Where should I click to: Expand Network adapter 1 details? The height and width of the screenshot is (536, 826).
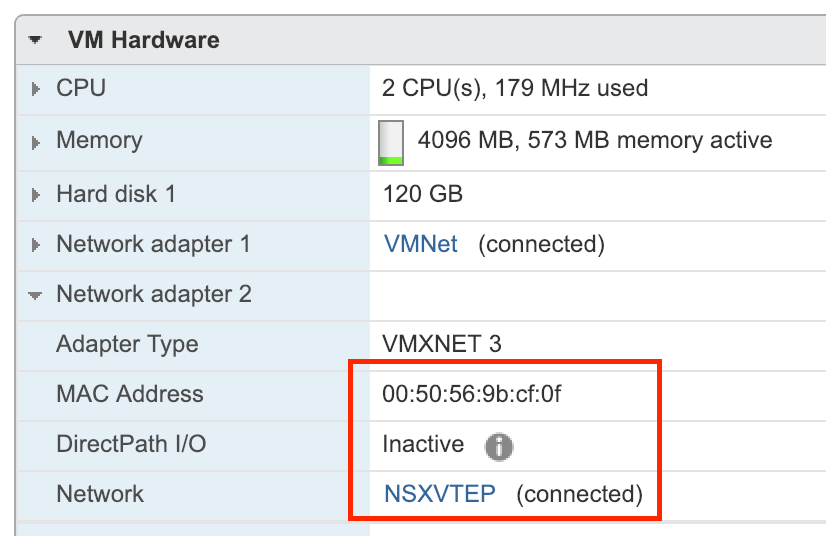click(x=37, y=245)
